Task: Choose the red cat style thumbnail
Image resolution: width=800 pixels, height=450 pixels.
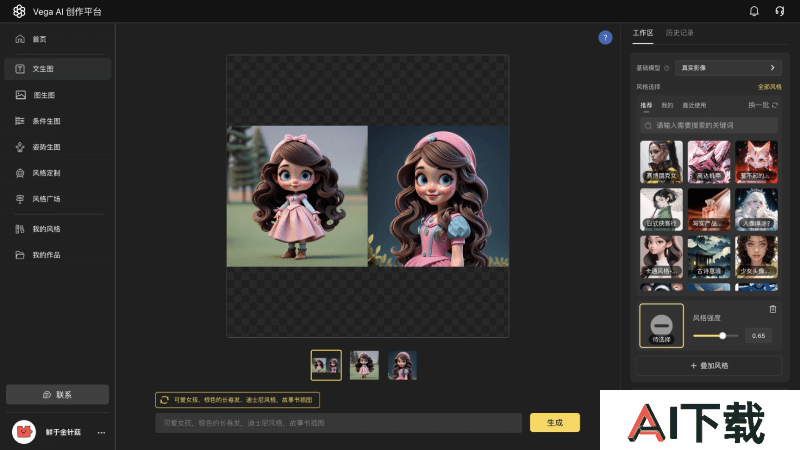Action: (x=756, y=162)
